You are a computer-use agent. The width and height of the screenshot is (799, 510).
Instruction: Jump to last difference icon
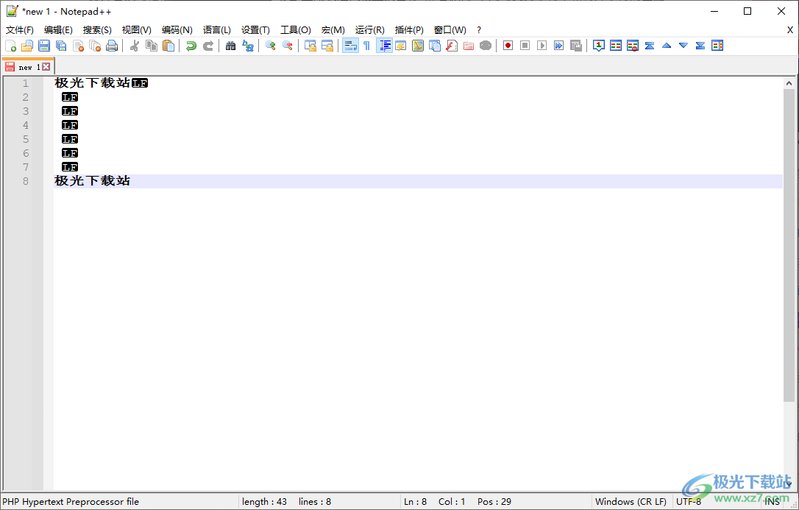point(701,46)
